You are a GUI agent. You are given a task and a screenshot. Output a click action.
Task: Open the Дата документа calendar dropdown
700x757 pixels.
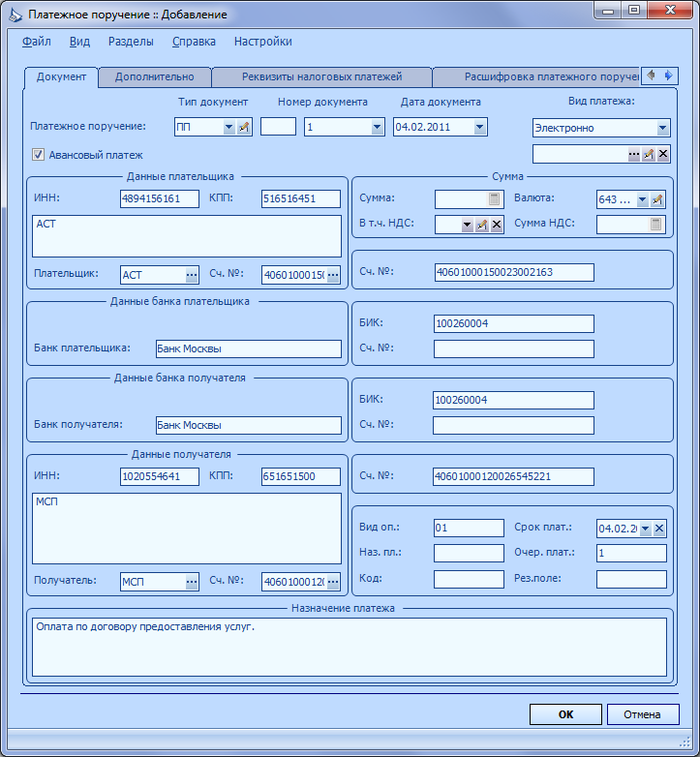point(479,128)
